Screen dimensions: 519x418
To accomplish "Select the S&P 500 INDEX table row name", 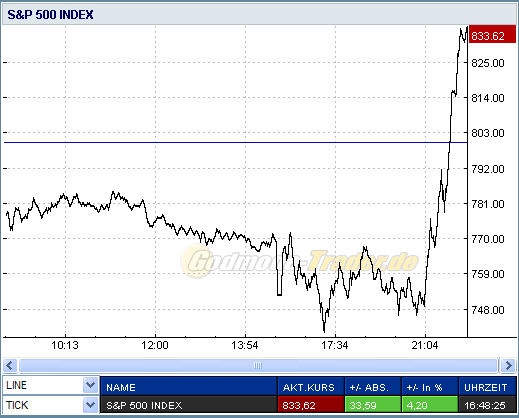I will tap(189, 405).
